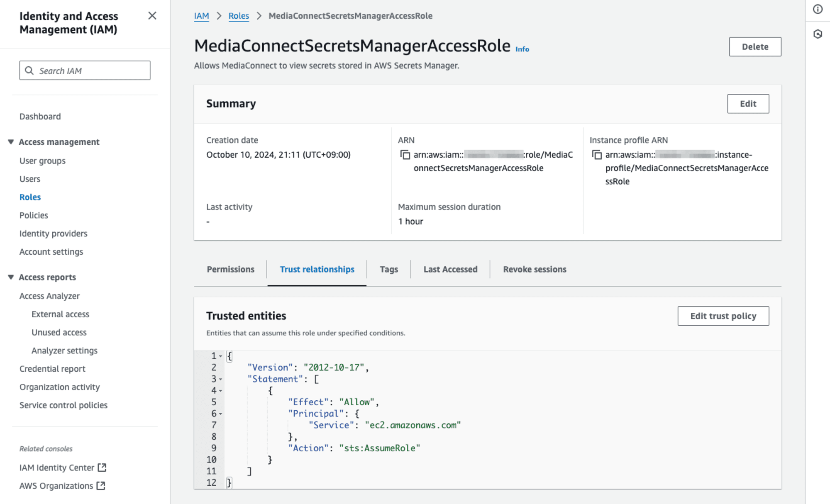Go to IAM breadcrumb link
The height and width of the screenshot is (504, 830).
(x=201, y=16)
